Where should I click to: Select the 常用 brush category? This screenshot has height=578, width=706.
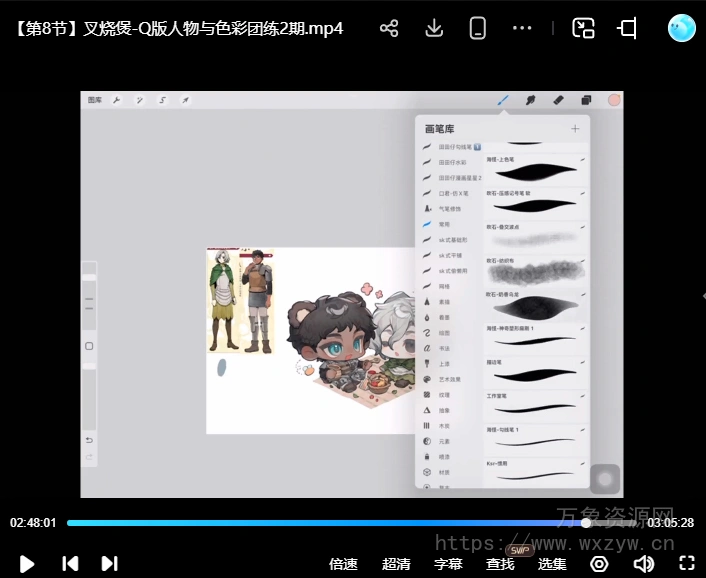[x=444, y=225]
